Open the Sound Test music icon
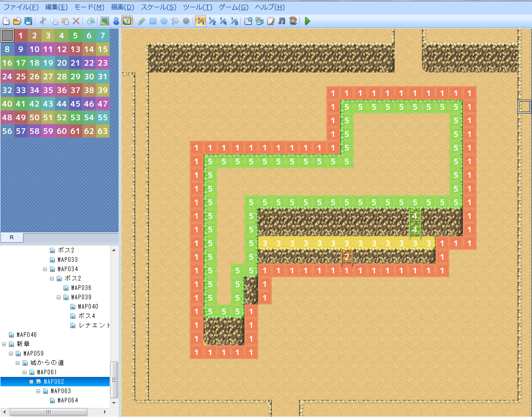 (x=282, y=21)
